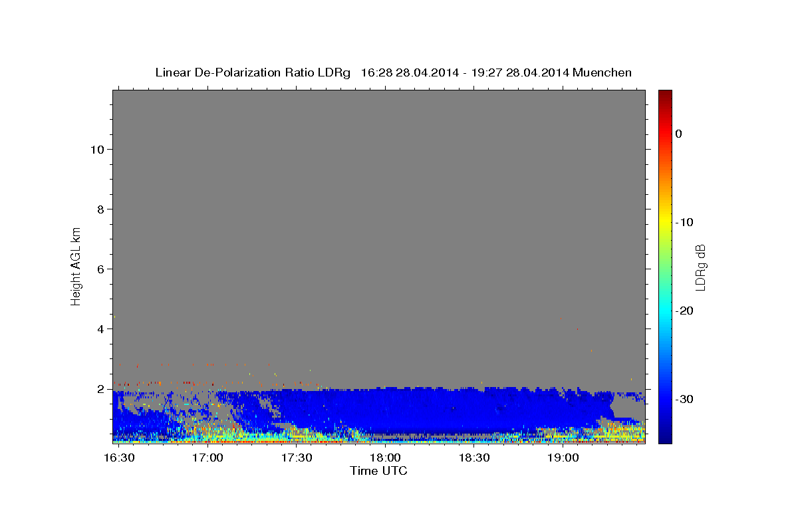This screenshot has height=532, width=798.
Task: Click the dark red top of the colorbar
Action: (665, 95)
